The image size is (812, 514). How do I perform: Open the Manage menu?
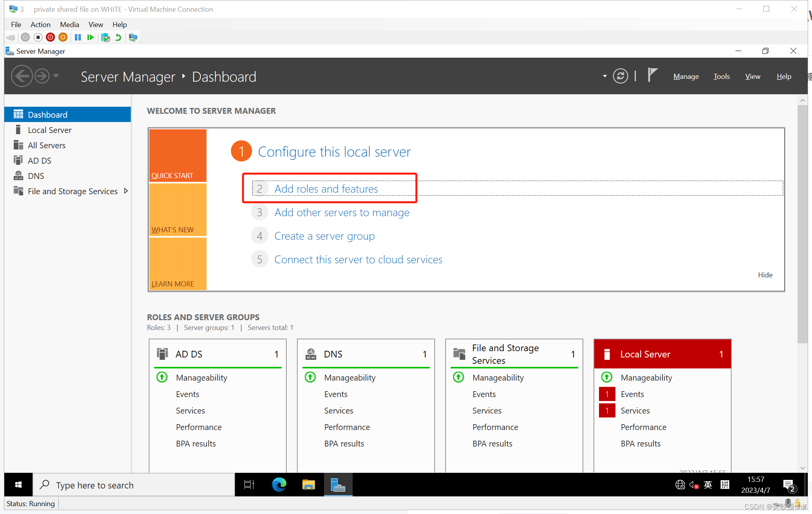pos(685,76)
